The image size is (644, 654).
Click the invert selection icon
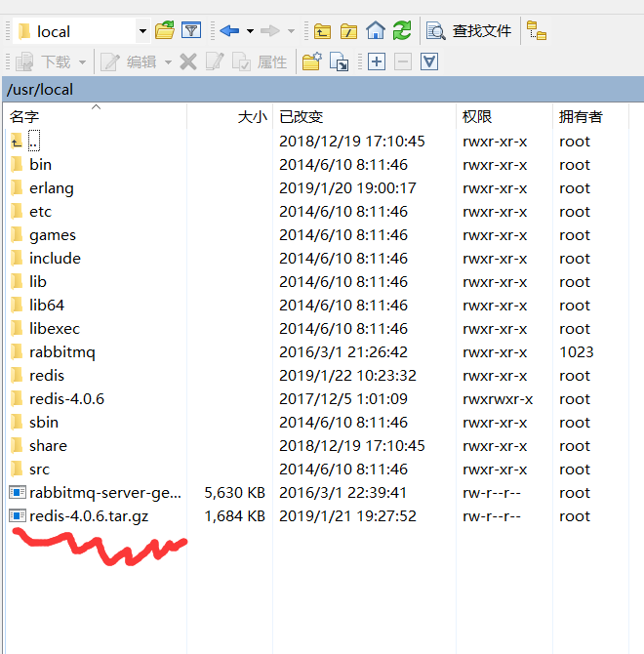click(x=429, y=62)
